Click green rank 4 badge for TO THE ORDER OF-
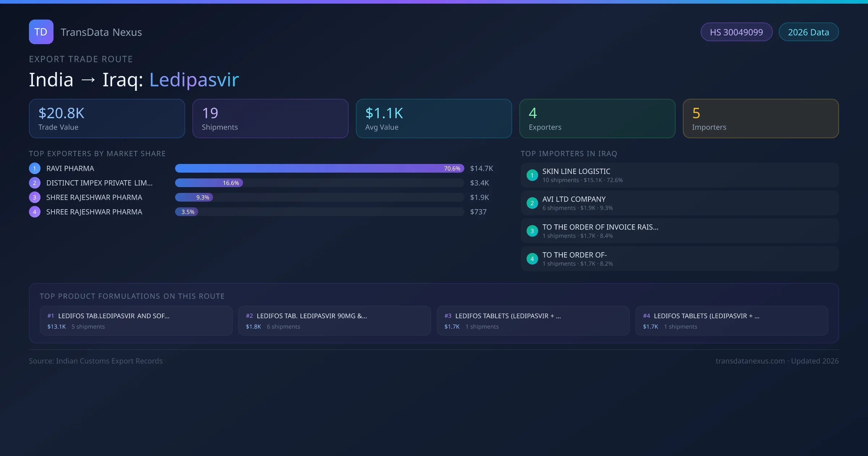This screenshot has height=456, width=868. pyautogui.click(x=532, y=259)
